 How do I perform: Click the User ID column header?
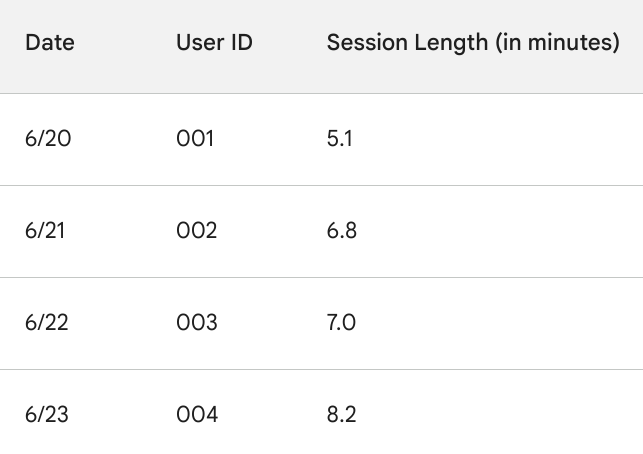(x=214, y=43)
